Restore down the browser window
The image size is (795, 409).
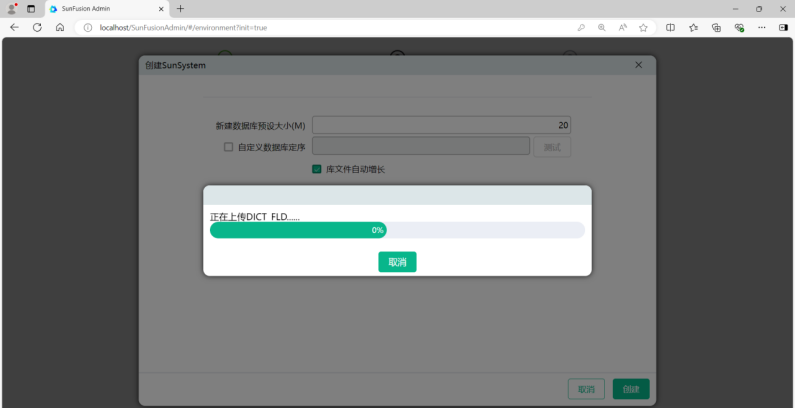click(x=759, y=9)
